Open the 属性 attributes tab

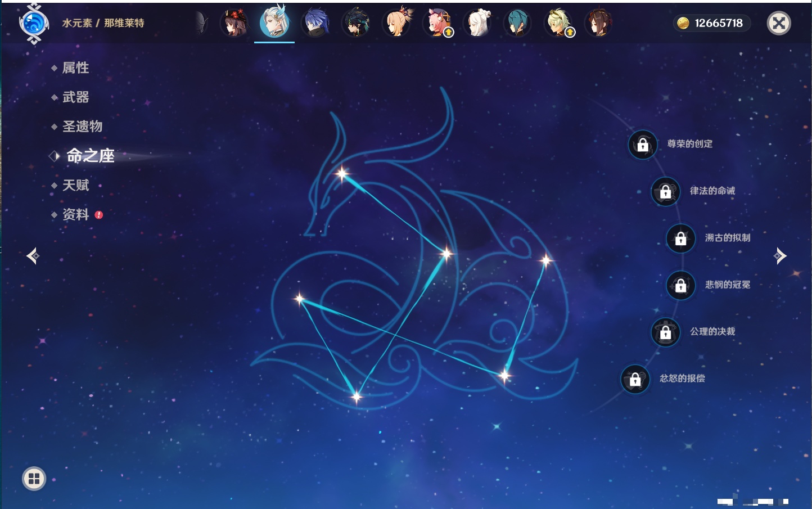pos(75,68)
